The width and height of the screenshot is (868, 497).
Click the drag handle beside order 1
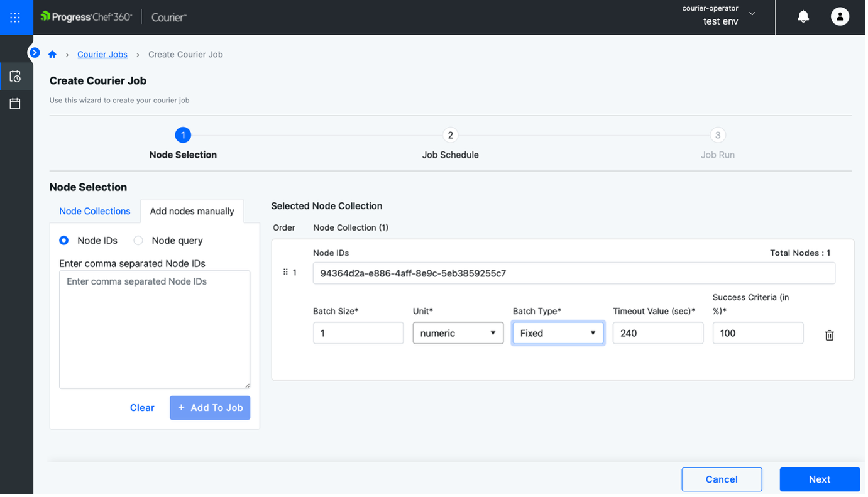point(285,273)
